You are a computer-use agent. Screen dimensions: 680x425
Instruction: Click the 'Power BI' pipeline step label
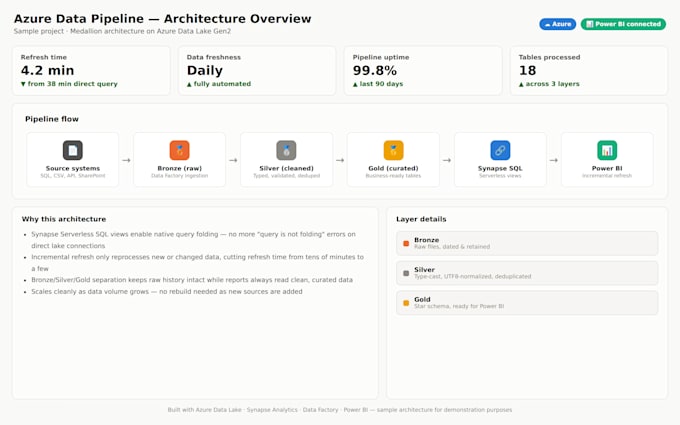[x=607, y=168]
